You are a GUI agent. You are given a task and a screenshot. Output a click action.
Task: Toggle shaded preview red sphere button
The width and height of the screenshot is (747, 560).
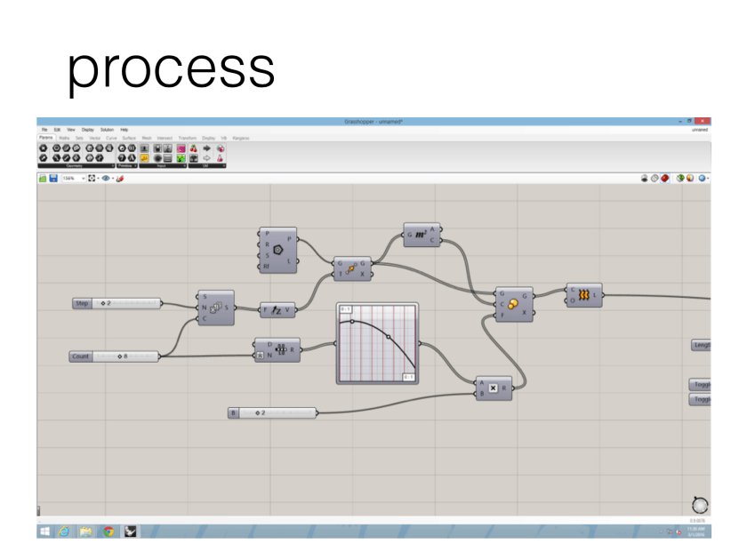[665, 178]
